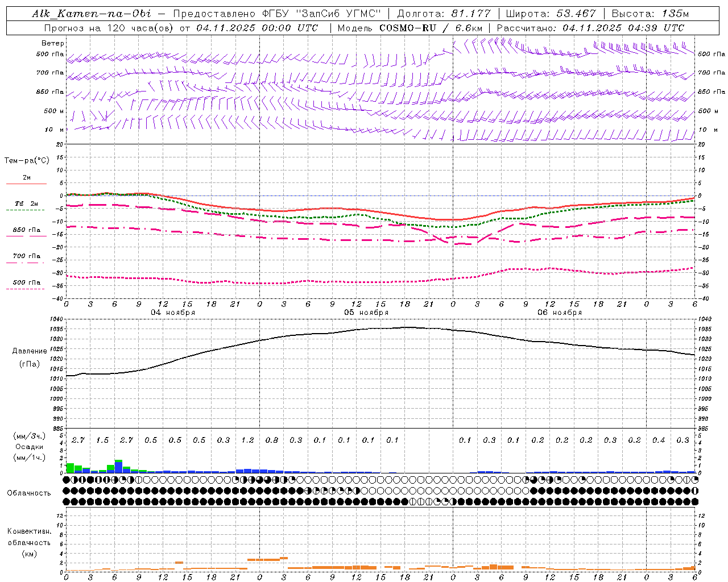Click the latitude value Широта: 53.467
Screen dimensions: 728x582
[551, 14]
